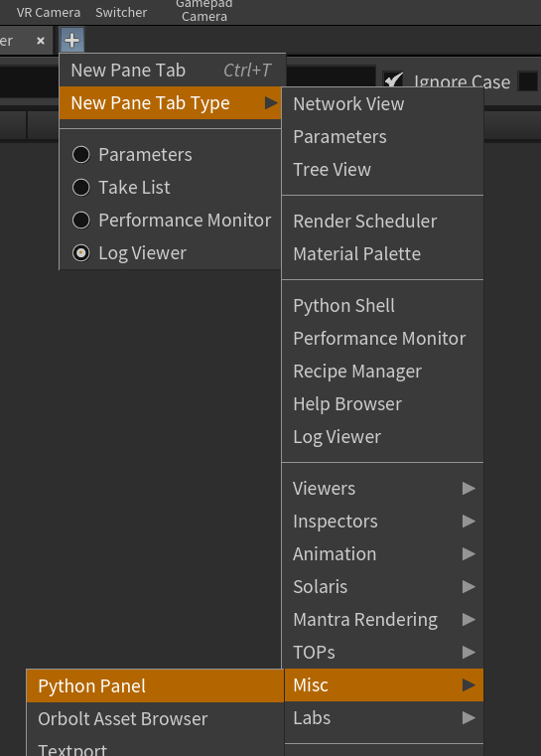541x756 pixels.
Task: Close the current pane tab with X
Action: (x=41, y=41)
